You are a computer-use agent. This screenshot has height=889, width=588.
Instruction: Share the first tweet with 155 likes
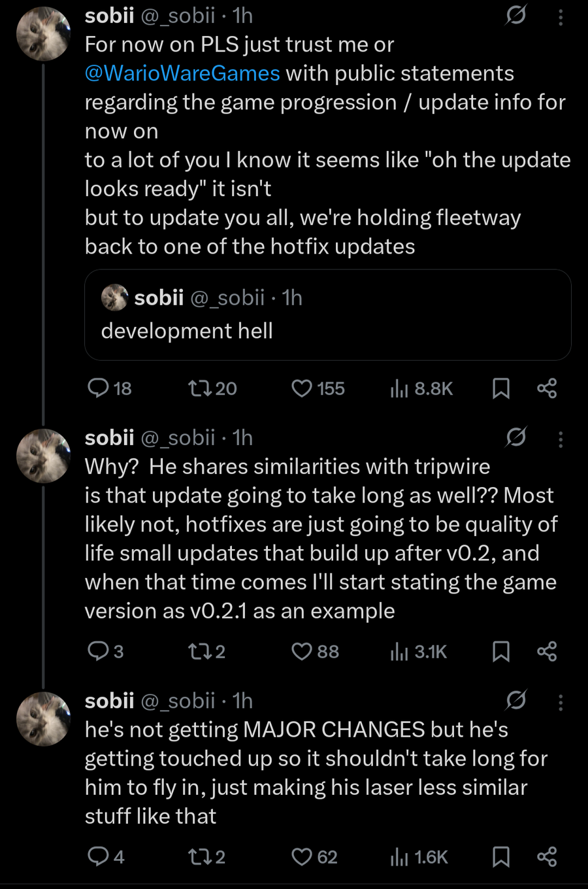[x=547, y=388]
